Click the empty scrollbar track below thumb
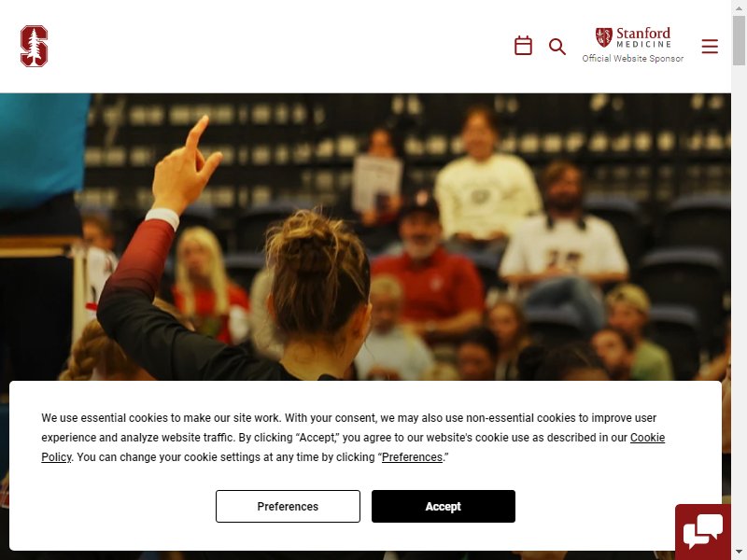Image resolution: width=747 pixels, height=560 pixels. click(x=739, y=305)
